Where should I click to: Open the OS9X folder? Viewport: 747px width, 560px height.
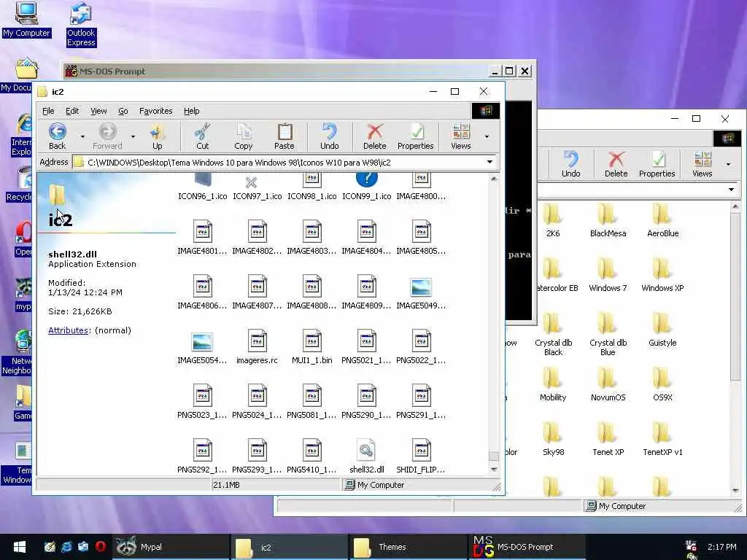pyautogui.click(x=662, y=378)
